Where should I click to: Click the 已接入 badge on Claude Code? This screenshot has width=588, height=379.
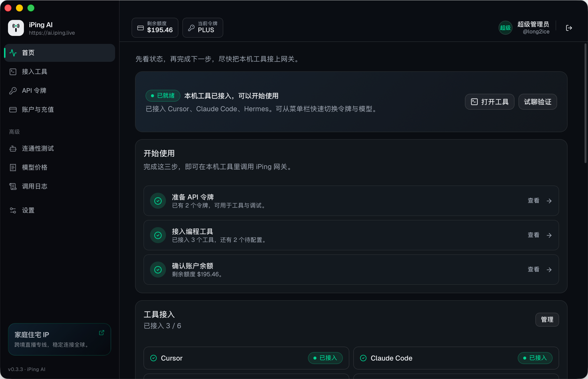[535, 358]
